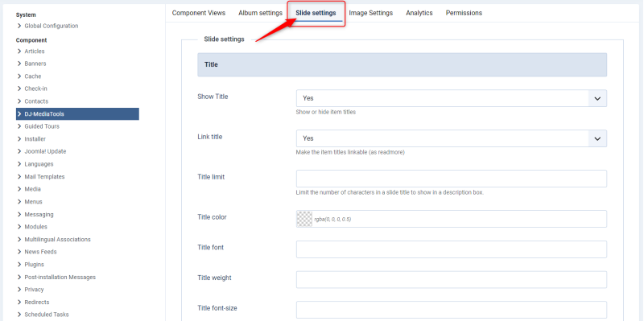Open the Link title dropdown

pyautogui.click(x=452, y=138)
